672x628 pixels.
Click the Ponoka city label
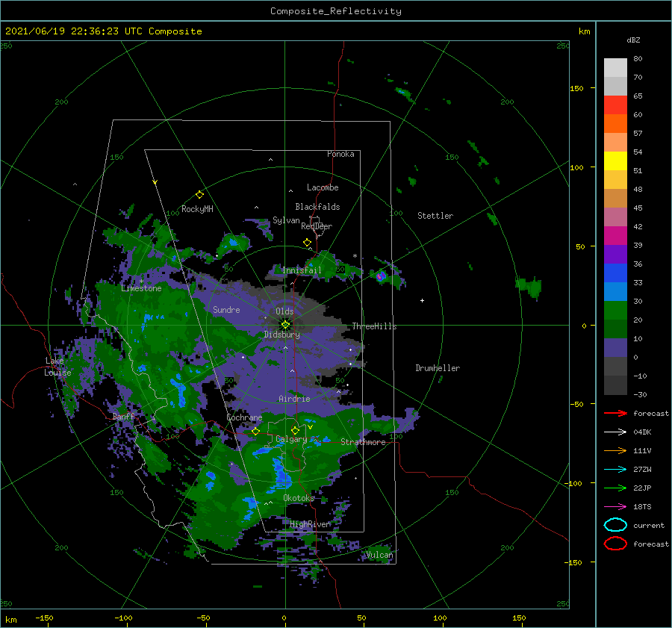point(340,154)
